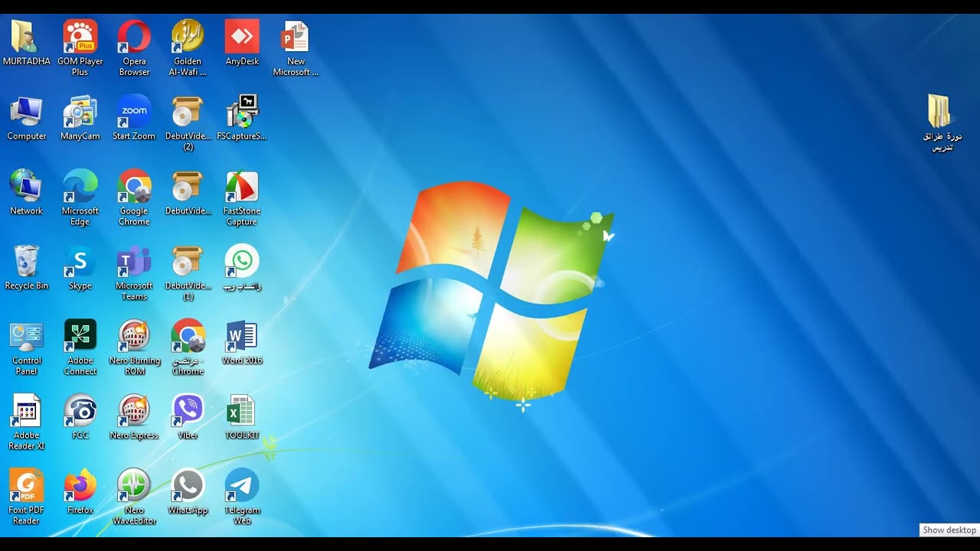The height and width of the screenshot is (551, 980).
Task: Select the Recycle Bin icon
Action: [27, 262]
